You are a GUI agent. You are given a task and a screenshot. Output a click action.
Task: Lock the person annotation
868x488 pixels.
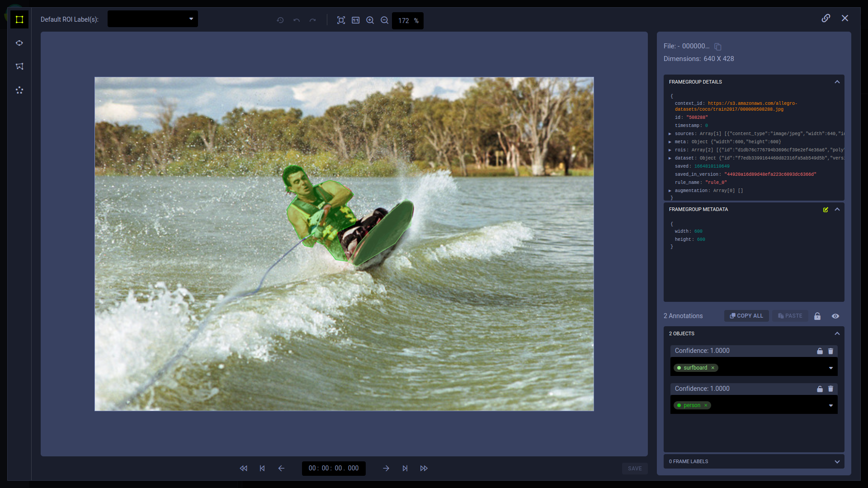pyautogui.click(x=820, y=389)
